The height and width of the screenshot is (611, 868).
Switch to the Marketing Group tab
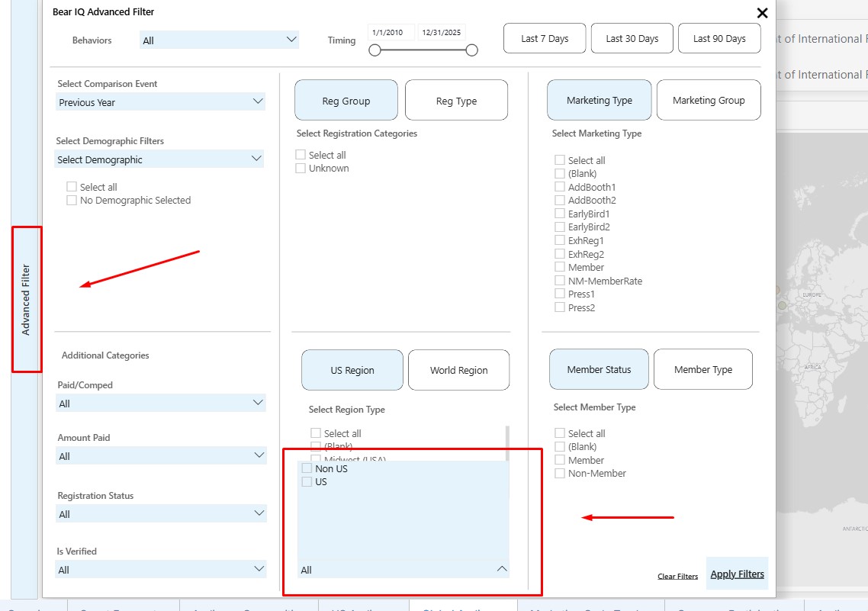[x=708, y=101]
